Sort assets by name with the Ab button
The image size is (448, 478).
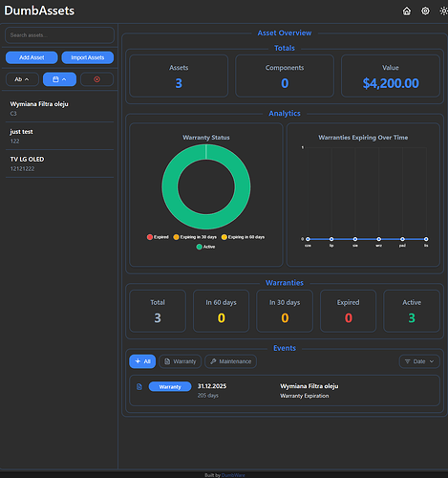point(22,79)
